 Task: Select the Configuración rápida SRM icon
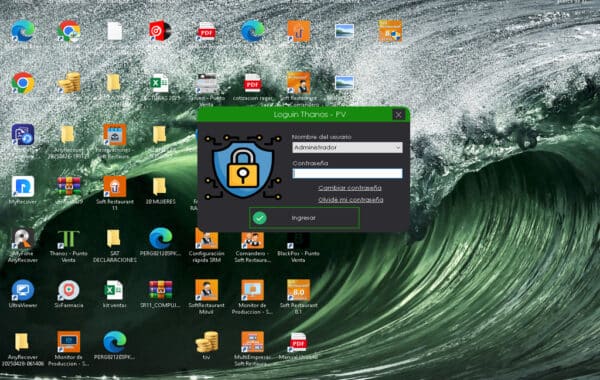[206, 246]
